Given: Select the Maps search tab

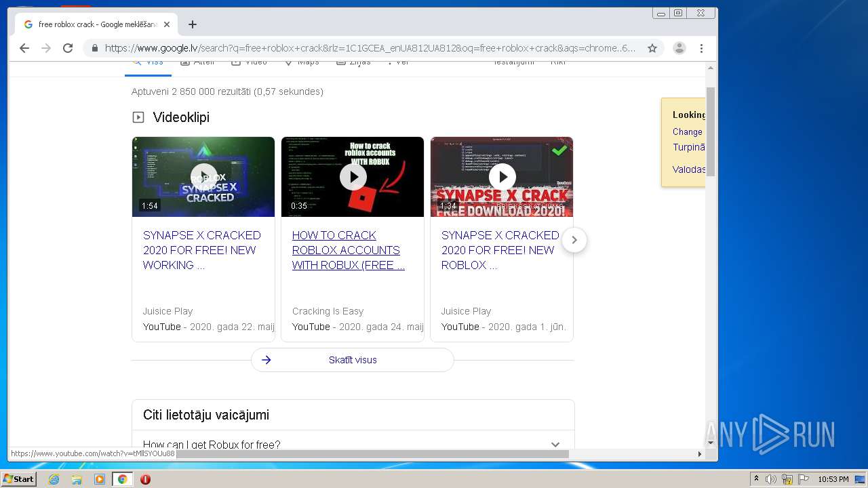Looking at the screenshot, I should coord(301,62).
